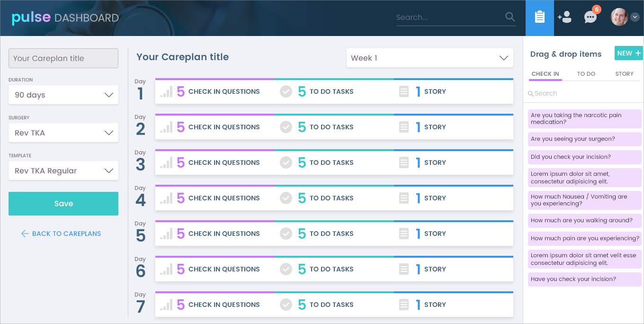
Task: Open Day 3 STORY label
Action: [x=435, y=162]
